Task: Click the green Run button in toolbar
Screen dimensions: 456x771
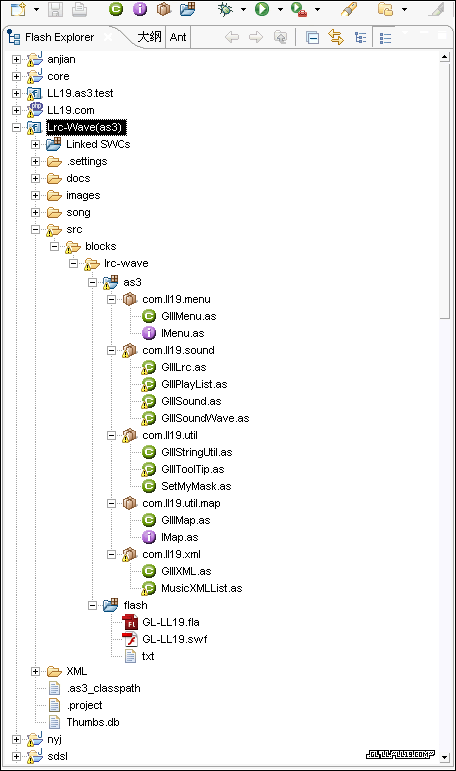Action: point(262,9)
